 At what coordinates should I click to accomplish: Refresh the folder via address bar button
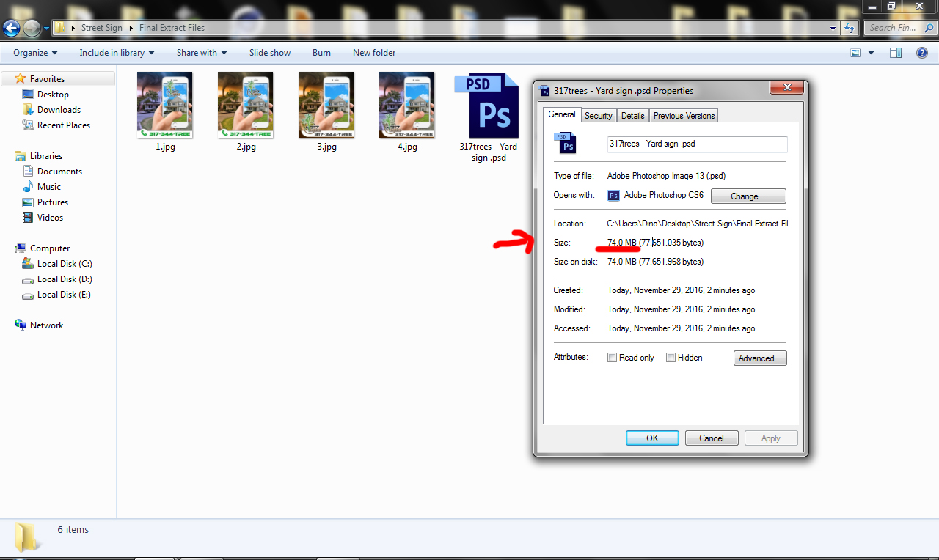point(850,28)
